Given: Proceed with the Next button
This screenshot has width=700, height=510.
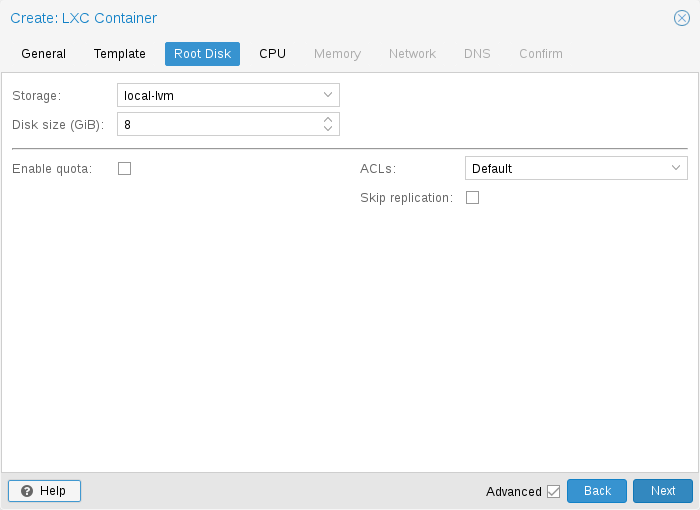Looking at the screenshot, I should point(662,491).
